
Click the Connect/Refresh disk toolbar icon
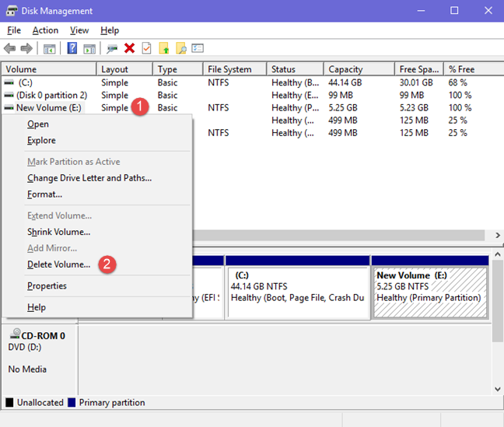112,49
